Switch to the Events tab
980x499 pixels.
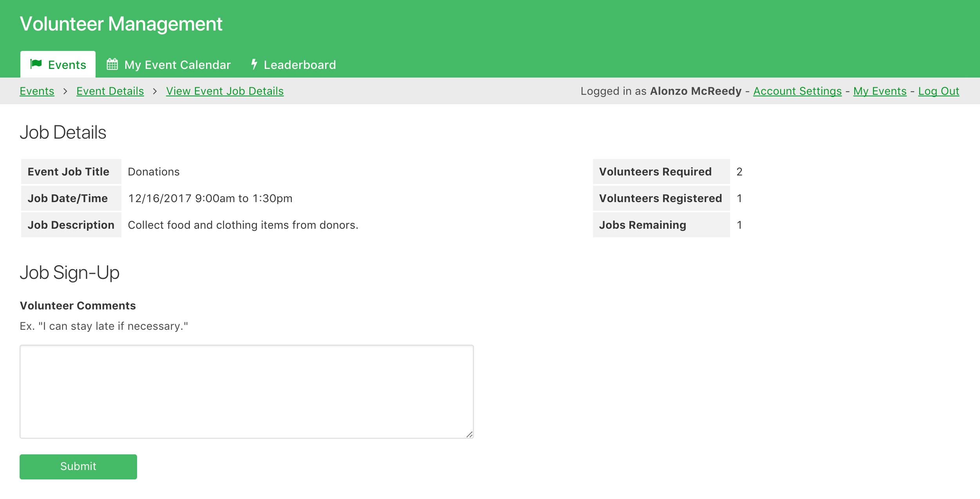click(x=67, y=65)
